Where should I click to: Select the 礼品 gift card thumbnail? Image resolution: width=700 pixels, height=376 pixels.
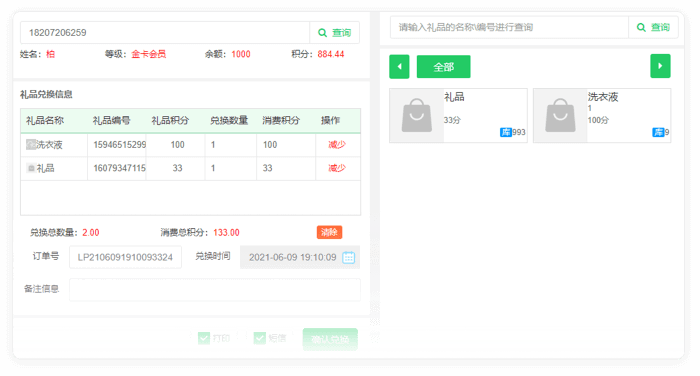[417, 116]
